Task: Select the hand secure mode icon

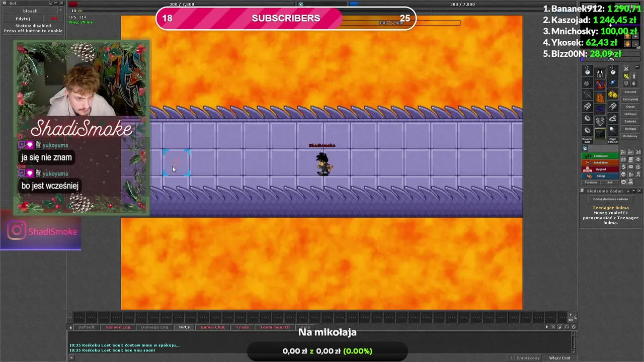Action: point(634,83)
